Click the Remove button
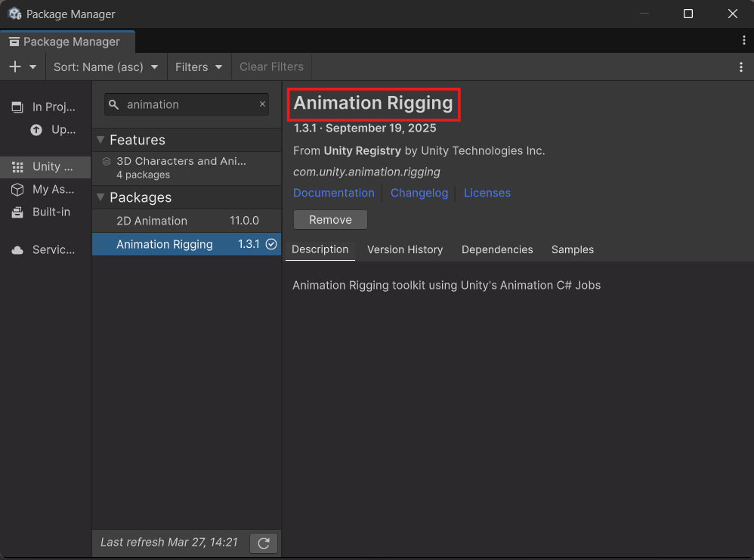 (330, 220)
